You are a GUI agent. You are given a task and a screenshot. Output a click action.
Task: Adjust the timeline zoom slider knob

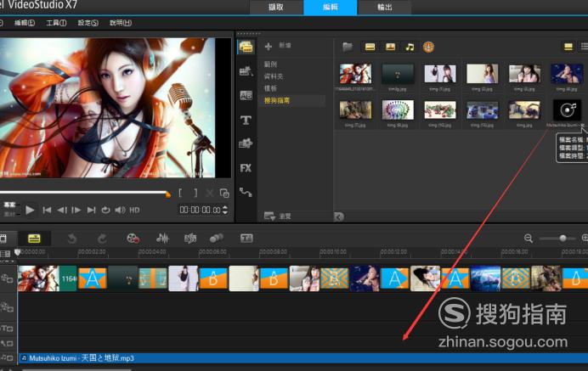point(563,239)
